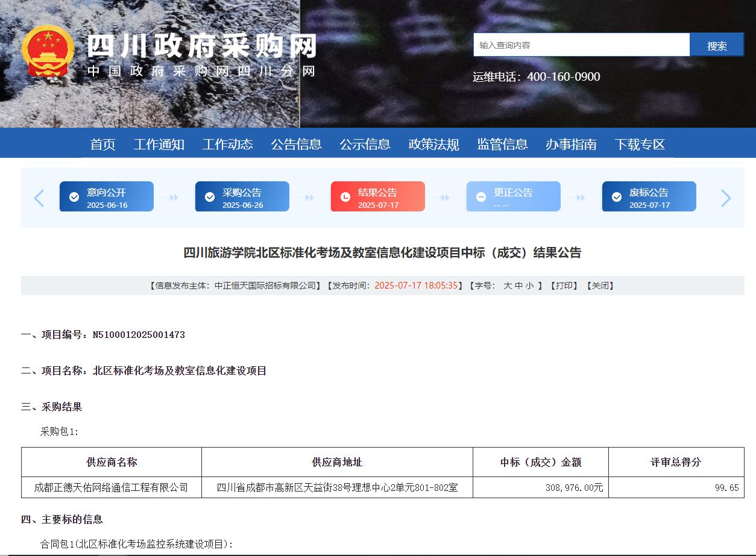Click clock icon on 结果公告 step
Screen dimensions: 756x556
(345, 197)
